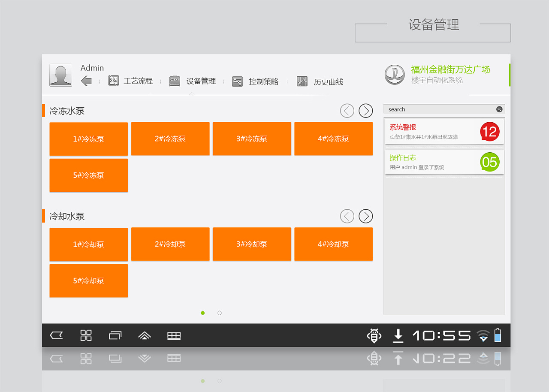
Task: Click the next chevron for 冷冻水泵 section
Action: (366, 111)
